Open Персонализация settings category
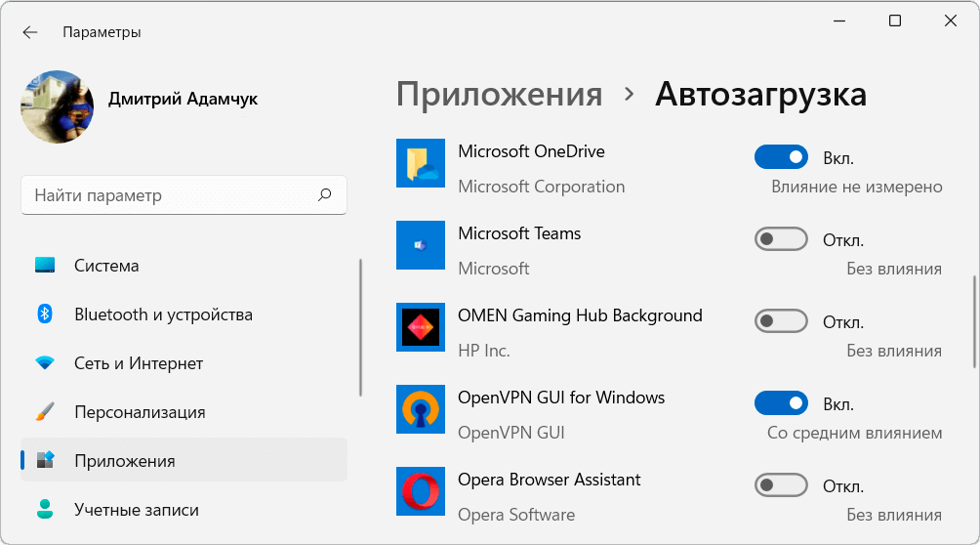 pyautogui.click(x=140, y=412)
